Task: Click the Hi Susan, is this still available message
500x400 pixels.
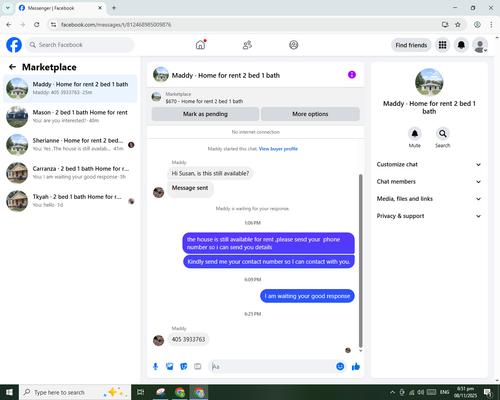Action: 210,173
